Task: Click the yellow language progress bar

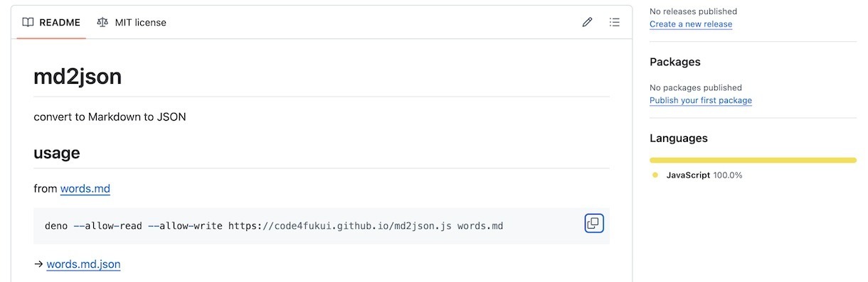Action: point(753,160)
